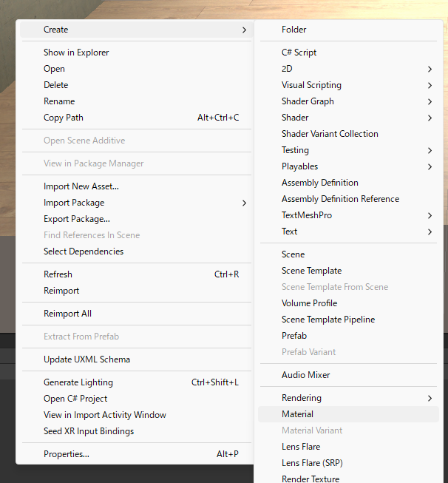This screenshot has width=448, height=483.
Task: Expand Shader Graph chevron
Action: click(430, 101)
